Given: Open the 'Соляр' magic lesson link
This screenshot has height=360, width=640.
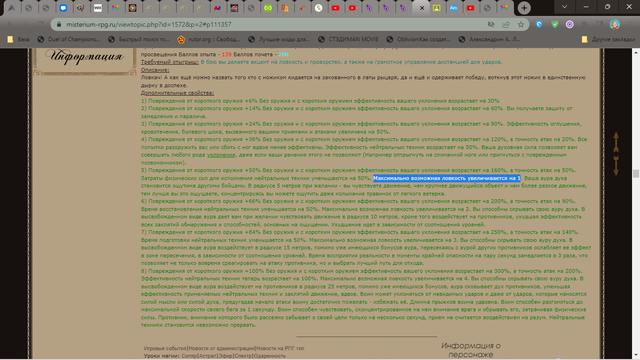Looking at the screenshot, I should click(x=189, y=356).
